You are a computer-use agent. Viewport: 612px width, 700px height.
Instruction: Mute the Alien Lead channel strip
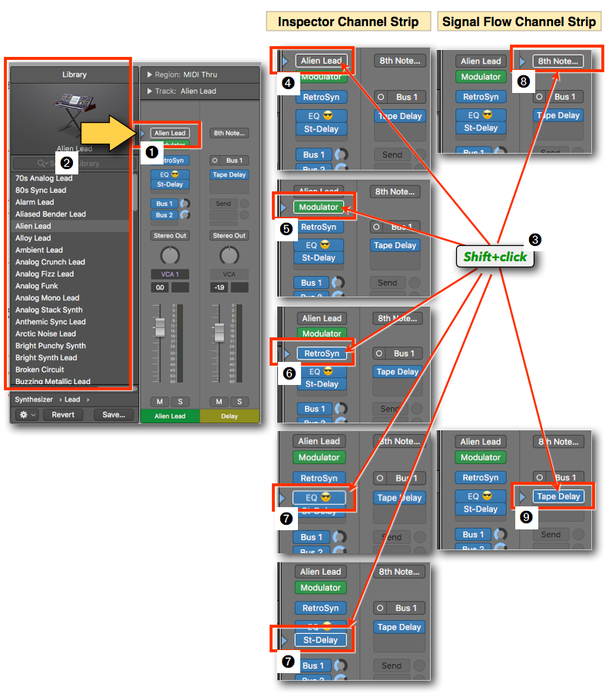(160, 402)
